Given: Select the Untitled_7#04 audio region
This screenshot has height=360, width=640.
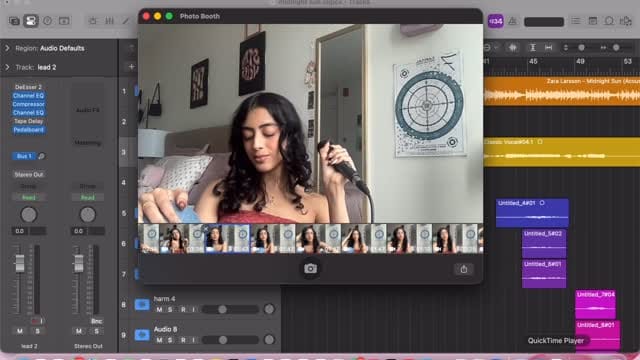Looking at the screenshot, I should [x=596, y=304].
